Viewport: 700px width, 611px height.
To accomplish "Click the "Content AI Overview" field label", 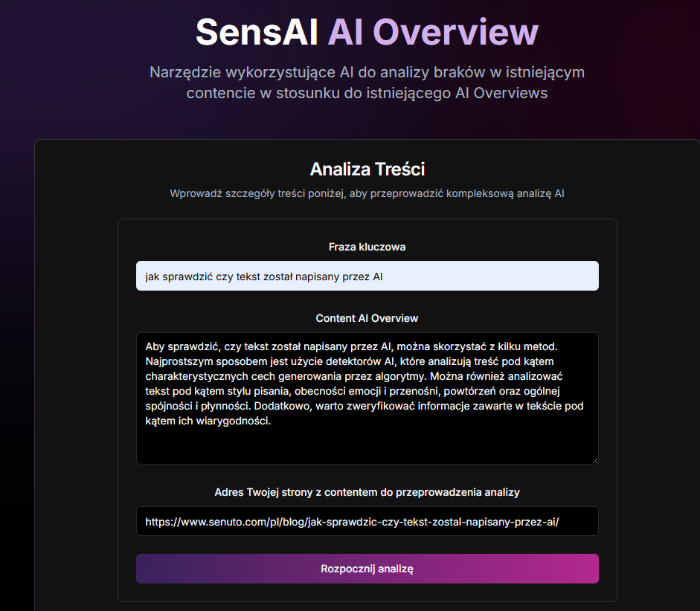I will 367,318.
